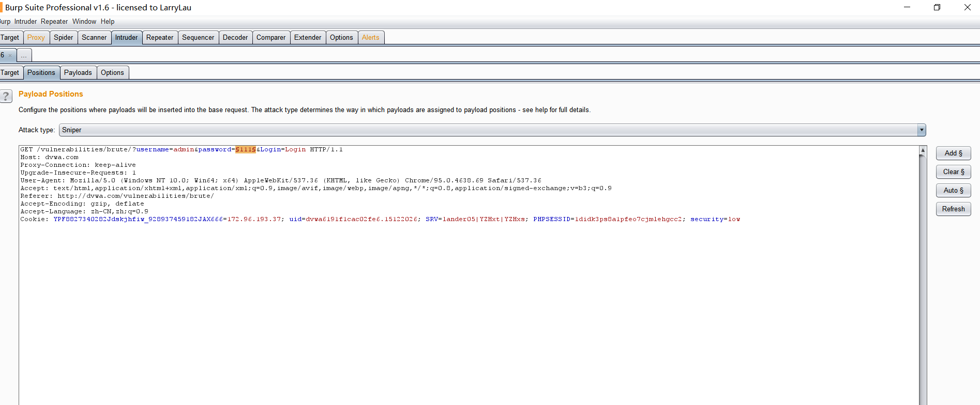980x405 pixels.
Task: Close attack tab 6
Action: [10, 55]
